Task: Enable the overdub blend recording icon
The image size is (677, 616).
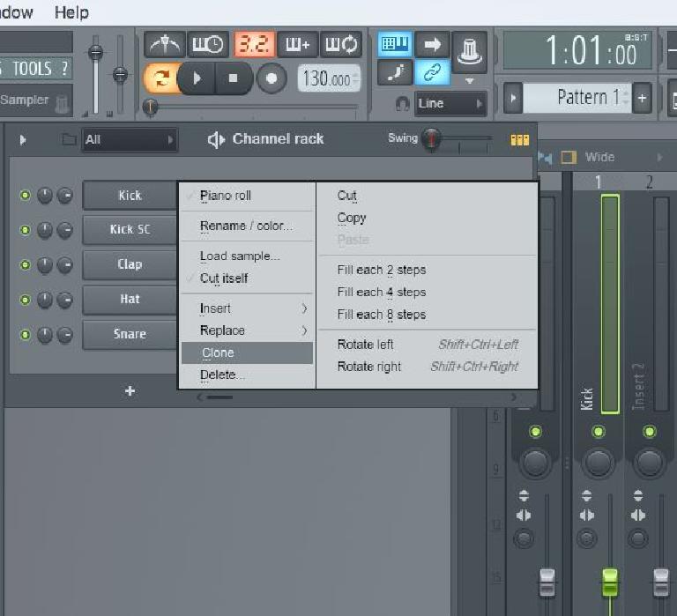Action: point(297,44)
